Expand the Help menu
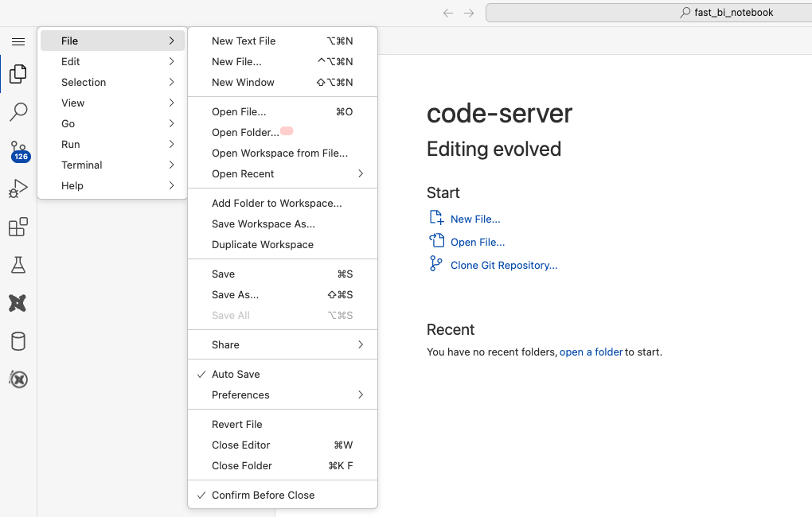The width and height of the screenshot is (812, 517). coord(112,186)
